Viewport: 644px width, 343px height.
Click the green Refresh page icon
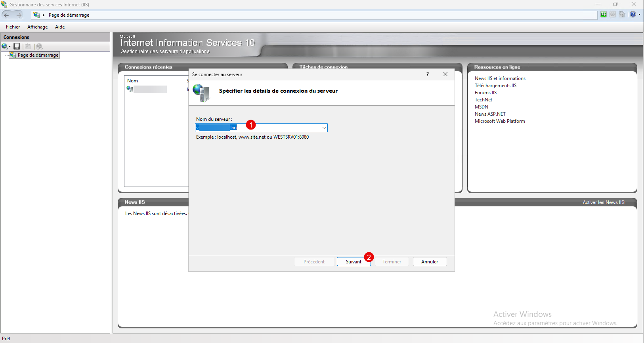(603, 15)
